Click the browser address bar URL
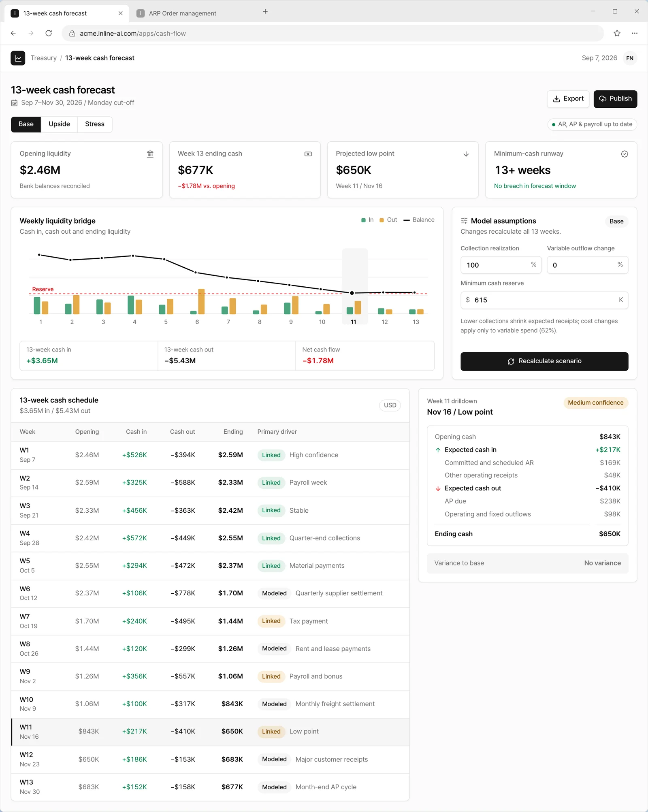The image size is (648, 812). [133, 34]
